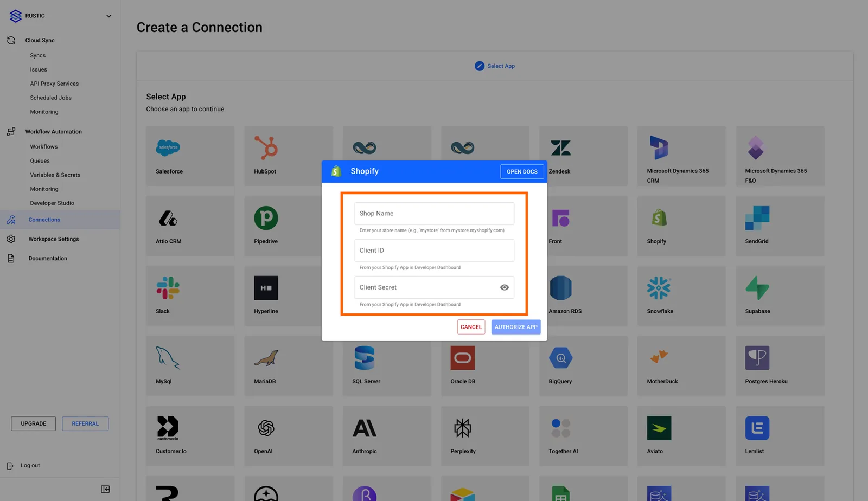Select the Slack app icon

[x=168, y=288]
